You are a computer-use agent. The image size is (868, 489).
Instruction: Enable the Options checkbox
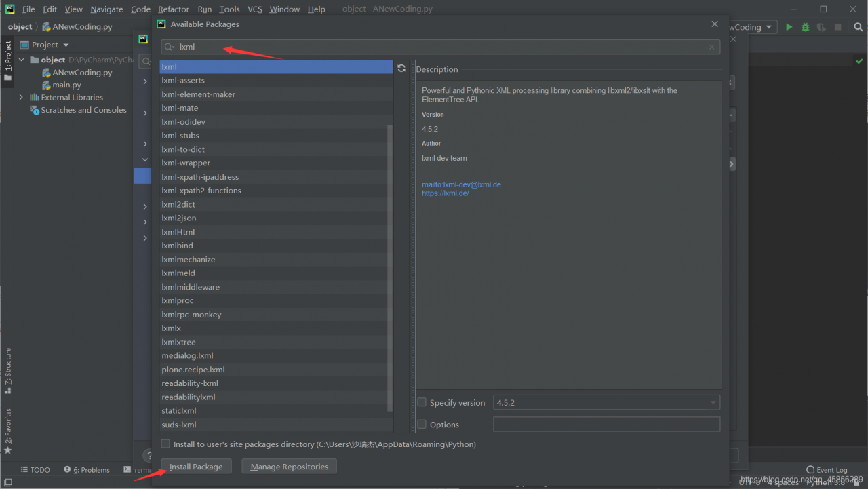coord(422,424)
